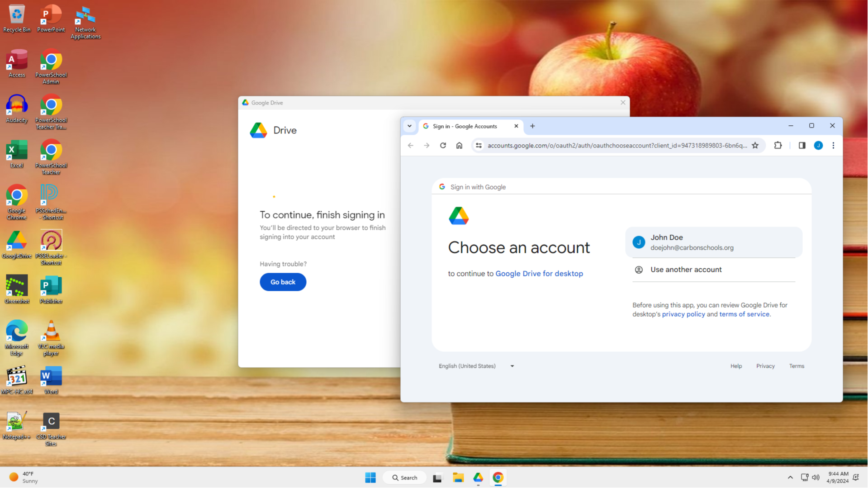
Task: Select the Publisher desktop shortcut
Action: (x=51, y=290)
